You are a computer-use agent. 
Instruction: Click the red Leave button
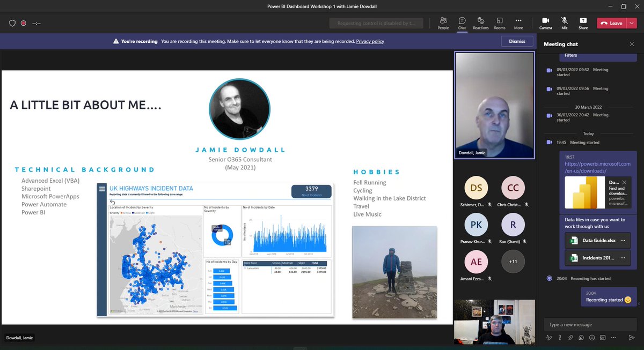click(x=612, y=23)
